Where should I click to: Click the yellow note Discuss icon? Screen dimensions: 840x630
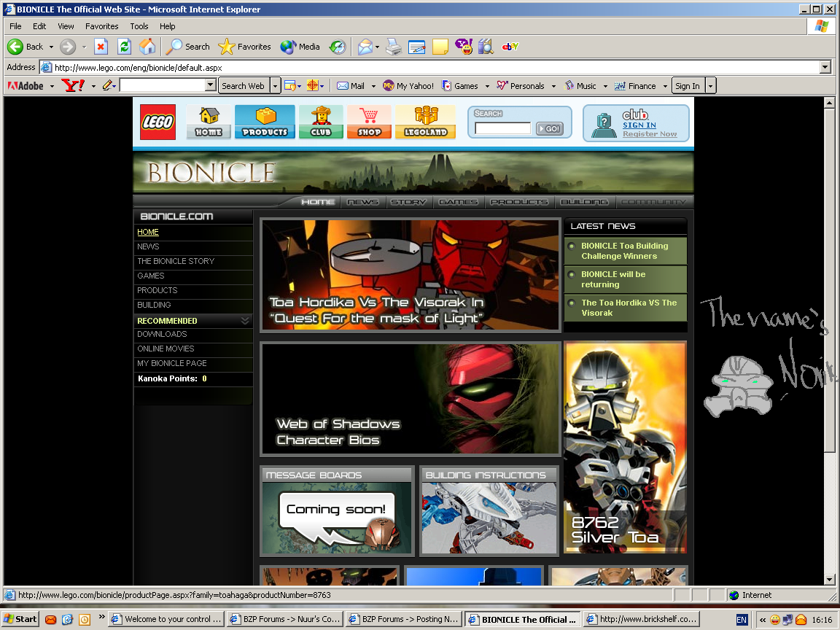point(440,47)
